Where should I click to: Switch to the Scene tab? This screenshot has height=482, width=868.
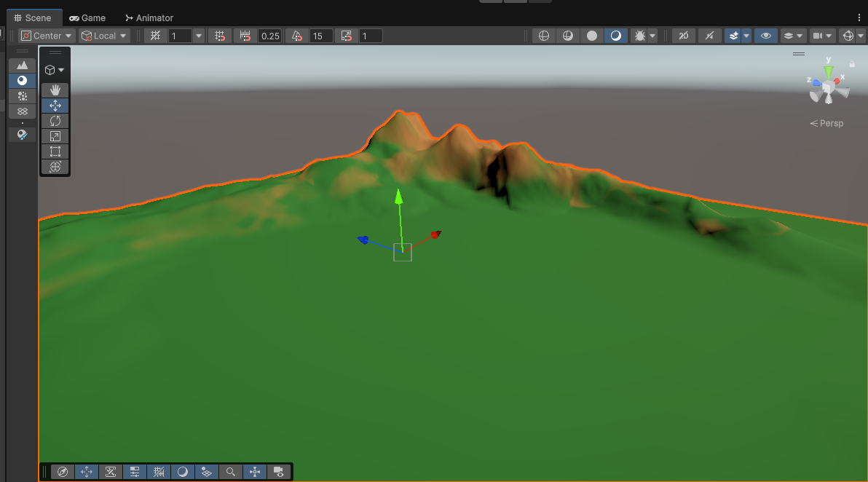point(33,17)
